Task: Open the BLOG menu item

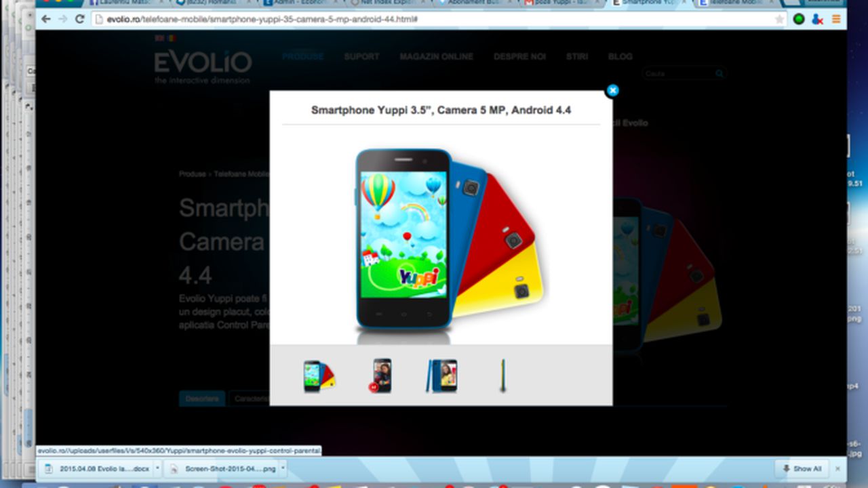Action: click(x=620, y=56)
